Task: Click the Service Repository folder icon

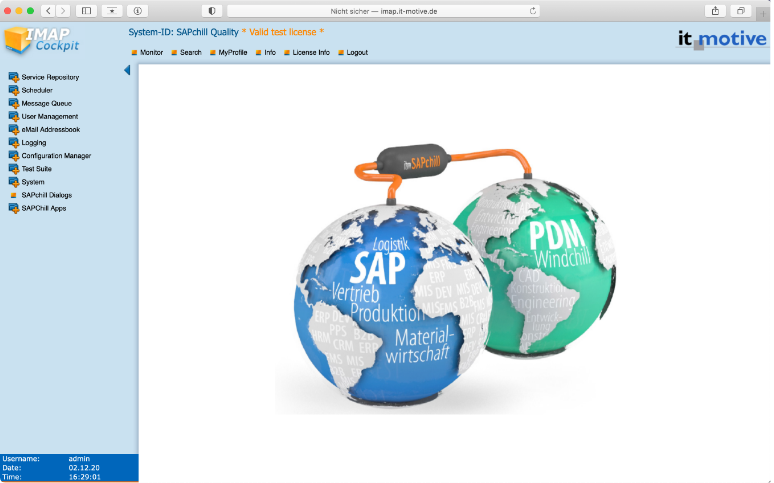Action: tap(14, 77)
